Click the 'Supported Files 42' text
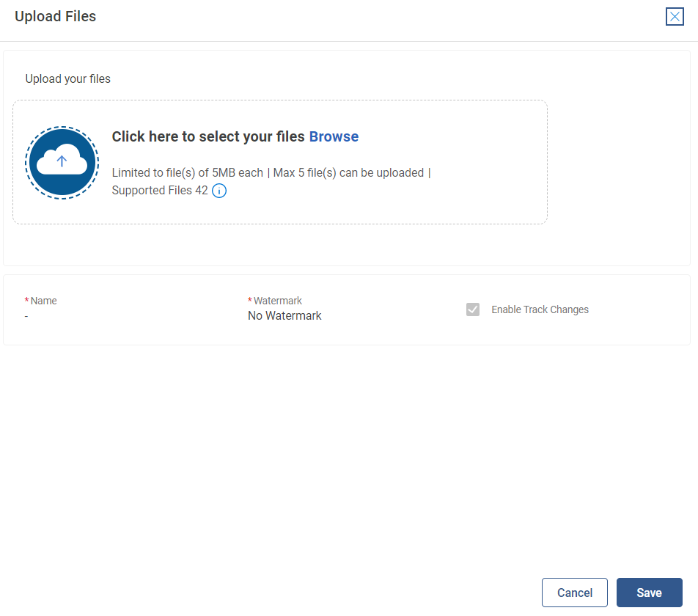The height and width of the screenshot is (616, 698). click(160, 191)
